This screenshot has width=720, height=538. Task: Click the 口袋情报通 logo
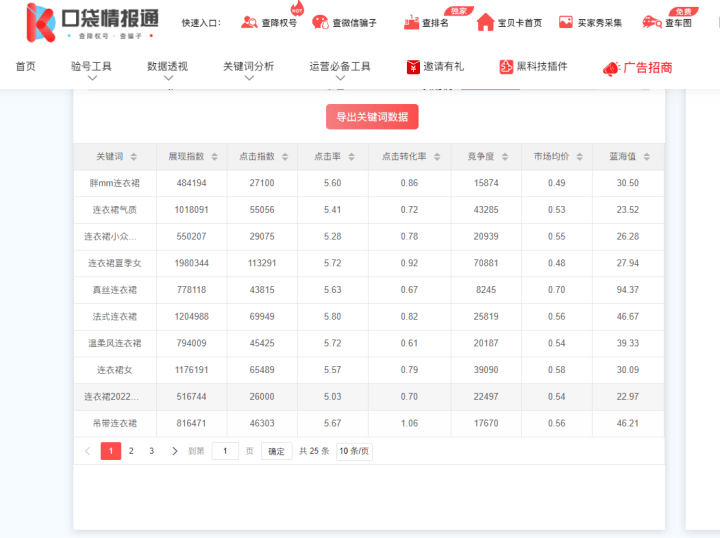(x=92, y=22)
